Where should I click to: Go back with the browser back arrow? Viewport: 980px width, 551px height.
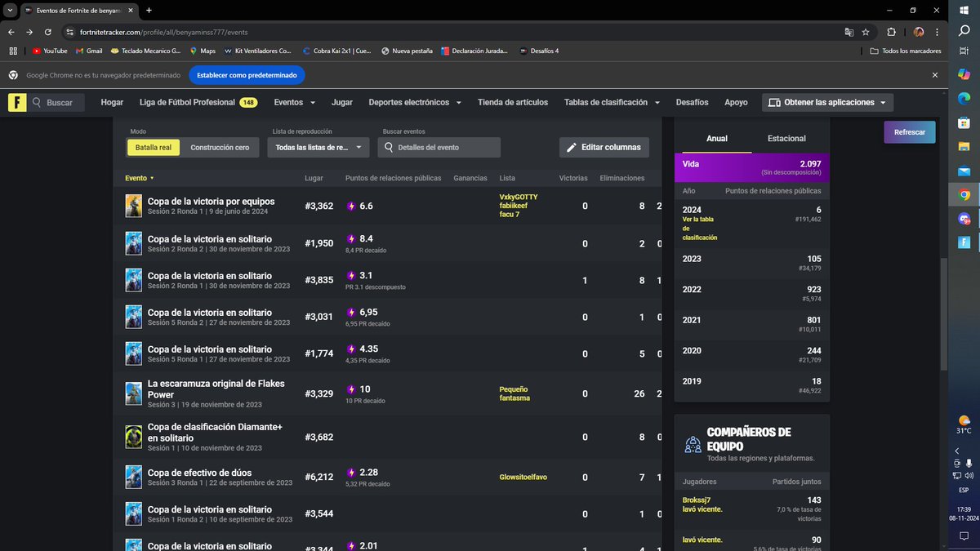pyautogui.click(x=11, y=32)
